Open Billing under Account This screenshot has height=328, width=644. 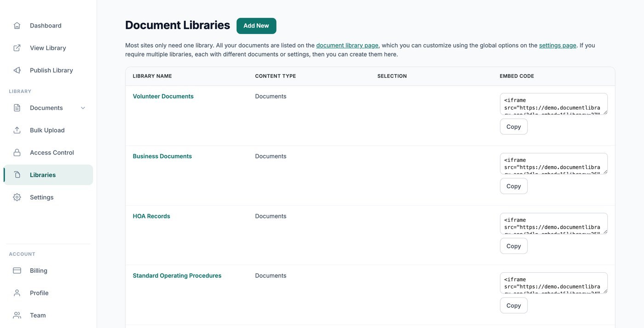click(x=48, y=270)
